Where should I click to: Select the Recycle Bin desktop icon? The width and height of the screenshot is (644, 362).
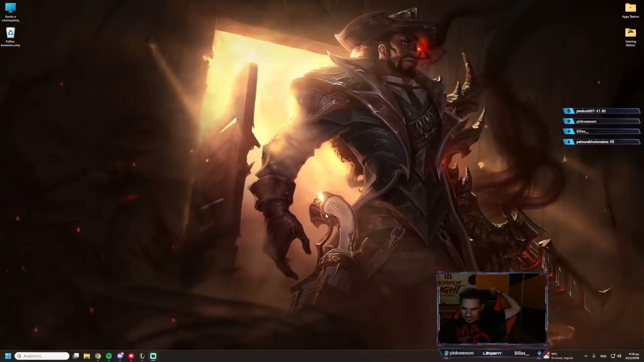click(10, 37)
